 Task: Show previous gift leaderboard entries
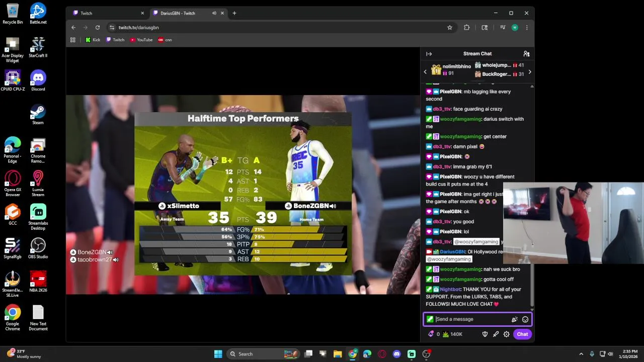[x=425, y=72]
